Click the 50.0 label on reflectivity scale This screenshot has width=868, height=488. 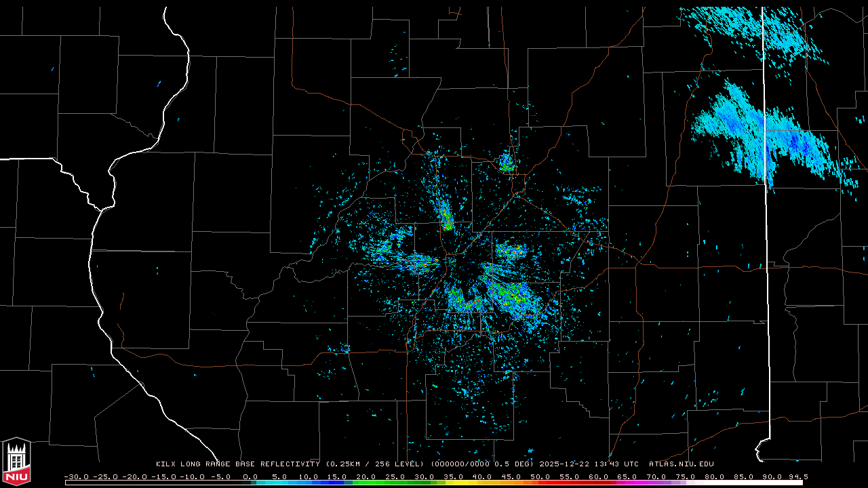click(x=540, y=476)
